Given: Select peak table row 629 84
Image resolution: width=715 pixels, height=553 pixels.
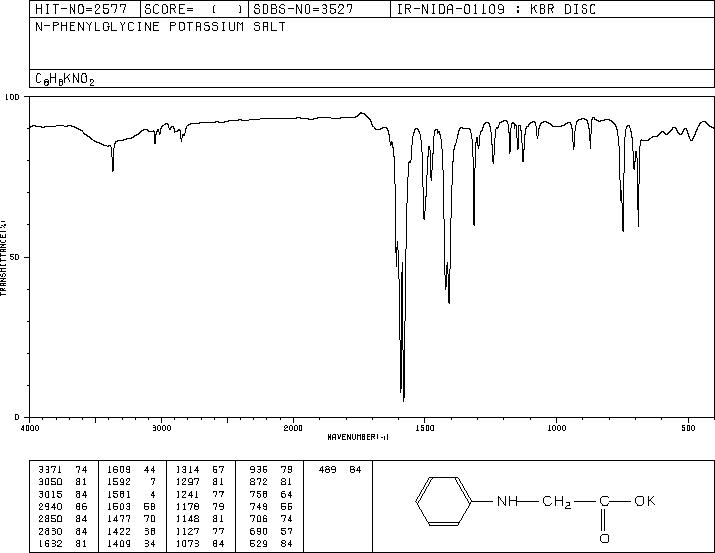Looking at the screenshot, I should [x=271, y=544].
